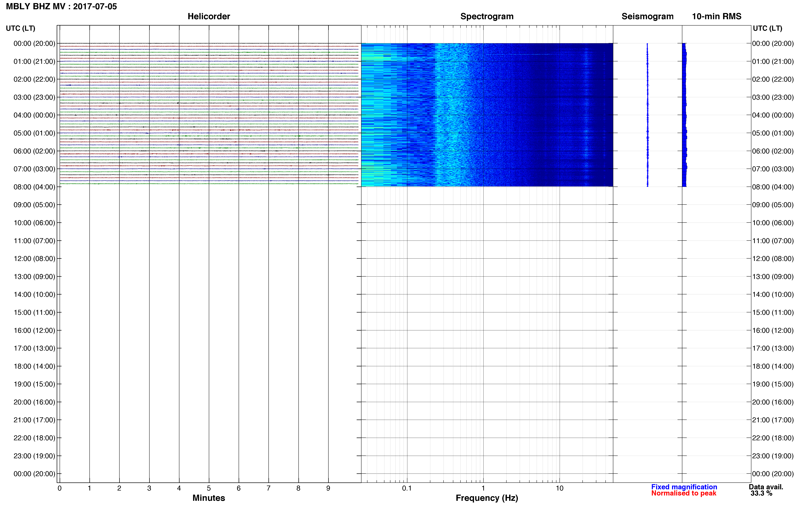812x508 pixels.
Task: Click the 'Minutes' x-axis label
Action: pos(208,498)
